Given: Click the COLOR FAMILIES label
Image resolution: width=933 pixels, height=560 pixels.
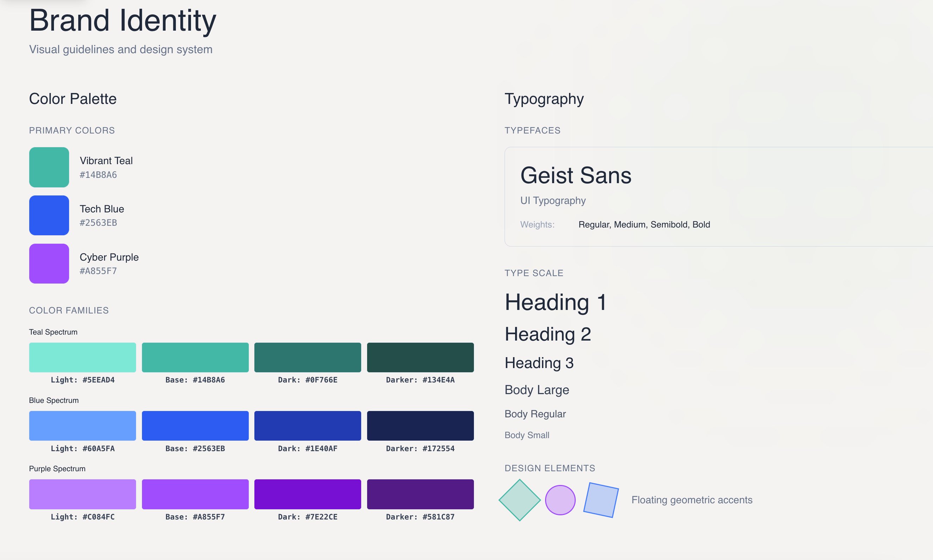Looking at the screenshot, I should (x=69, y=310).
